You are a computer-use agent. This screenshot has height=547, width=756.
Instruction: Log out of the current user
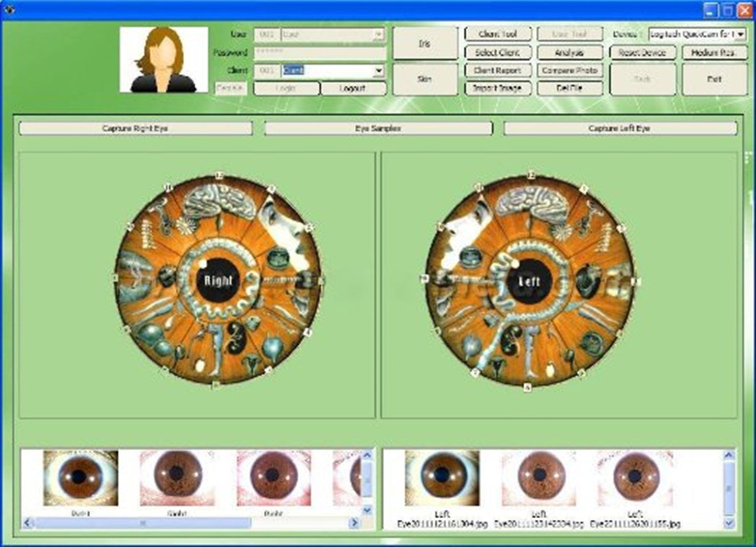coord(354,88)
